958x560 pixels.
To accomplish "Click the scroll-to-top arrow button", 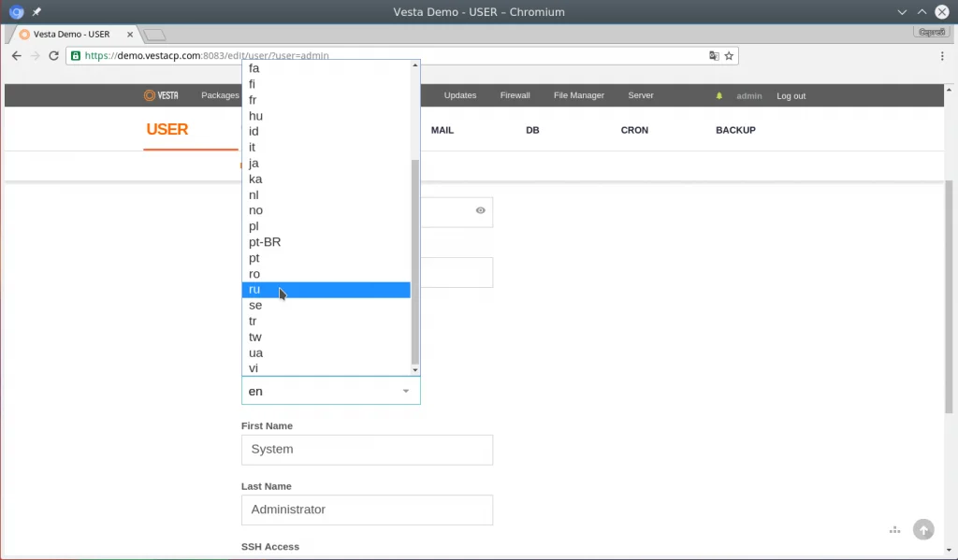I will click(923, 529).
